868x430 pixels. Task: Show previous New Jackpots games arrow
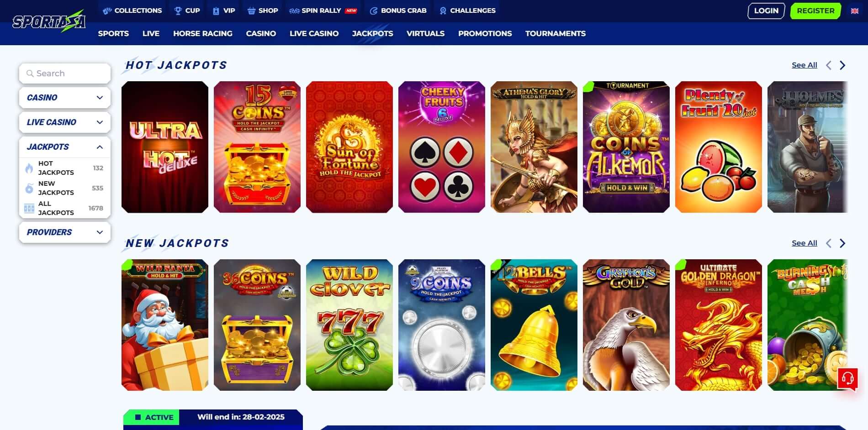(x=828, y=243)
